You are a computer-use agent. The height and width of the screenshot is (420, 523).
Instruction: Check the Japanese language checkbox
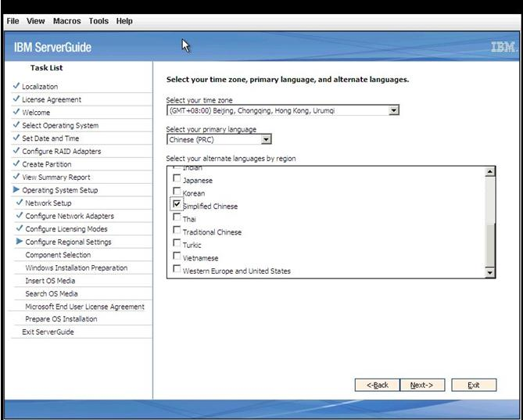click(x=177, y=178)
